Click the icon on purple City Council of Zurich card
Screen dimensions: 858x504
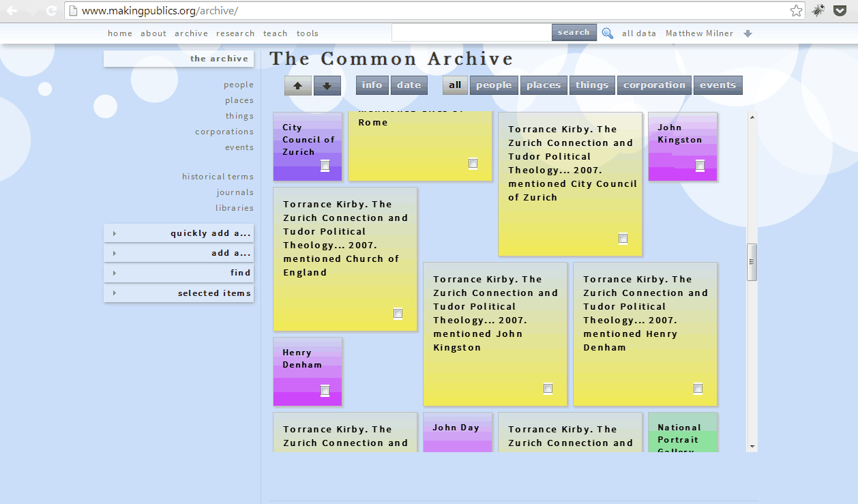(325, 166)
